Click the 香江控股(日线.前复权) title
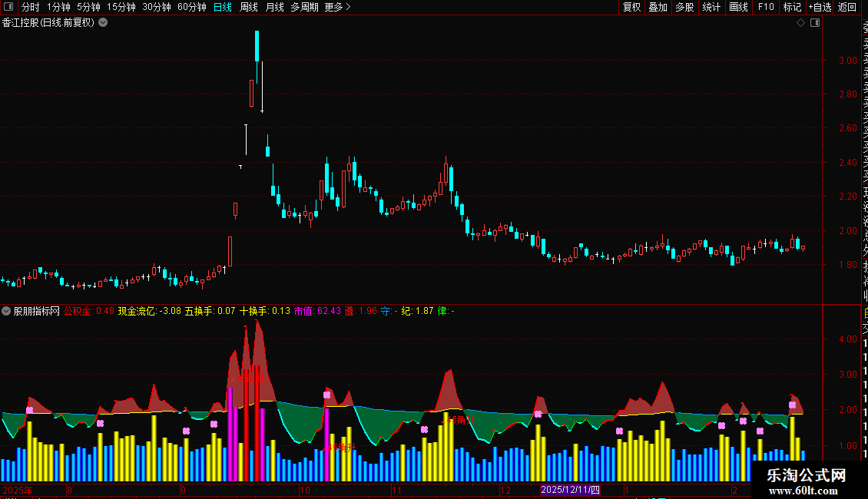The image size is (868, 499). tap(48, 23)
